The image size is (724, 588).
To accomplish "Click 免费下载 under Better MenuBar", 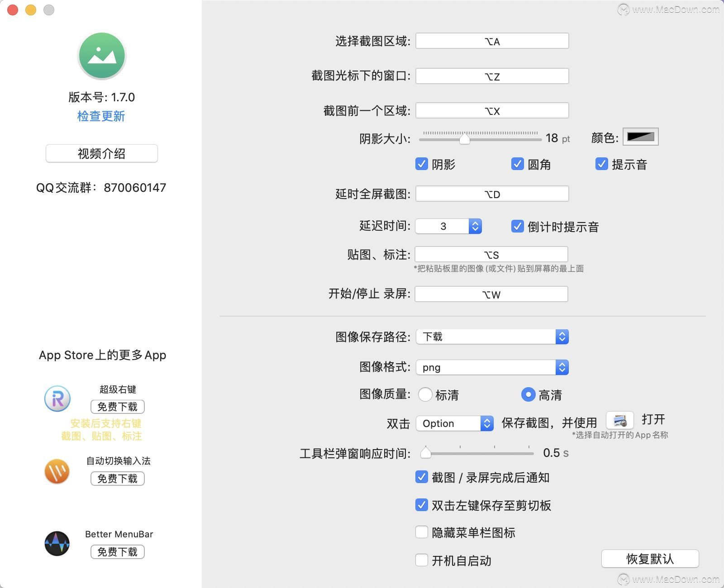I will 118,552.
